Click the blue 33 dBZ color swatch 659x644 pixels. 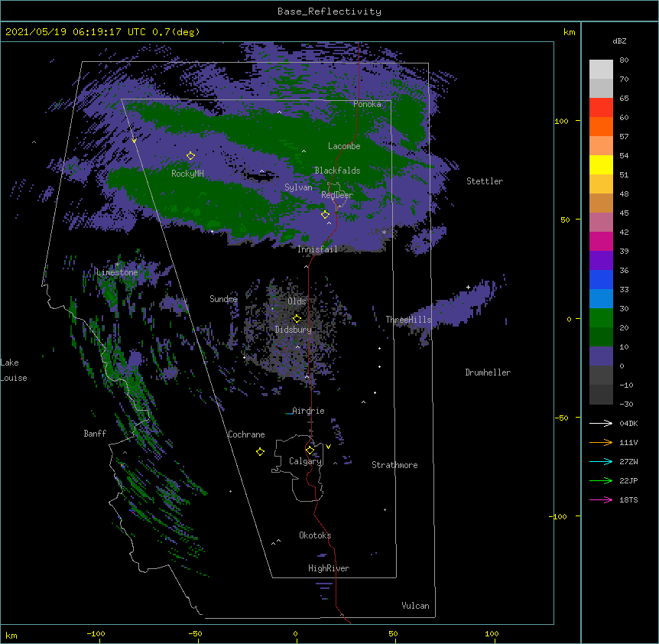pyautogui.click(x=601, y=279)
